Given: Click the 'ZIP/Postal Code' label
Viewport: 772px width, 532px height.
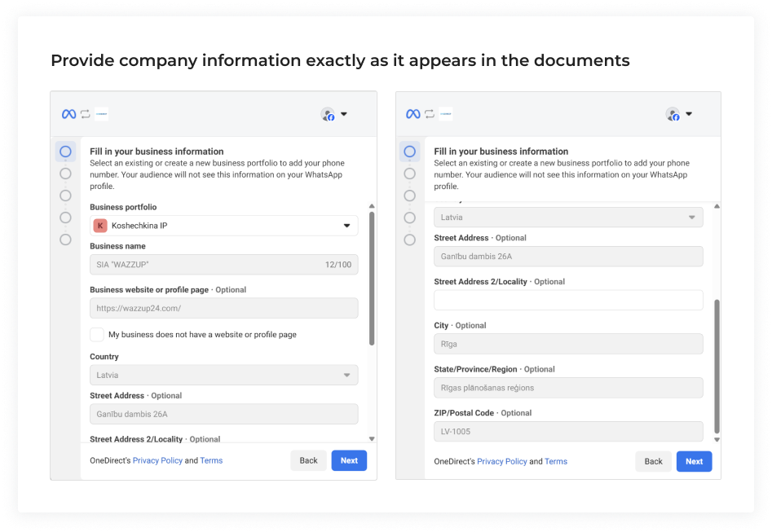Looking at the screenshot, I should click(464, 413).
